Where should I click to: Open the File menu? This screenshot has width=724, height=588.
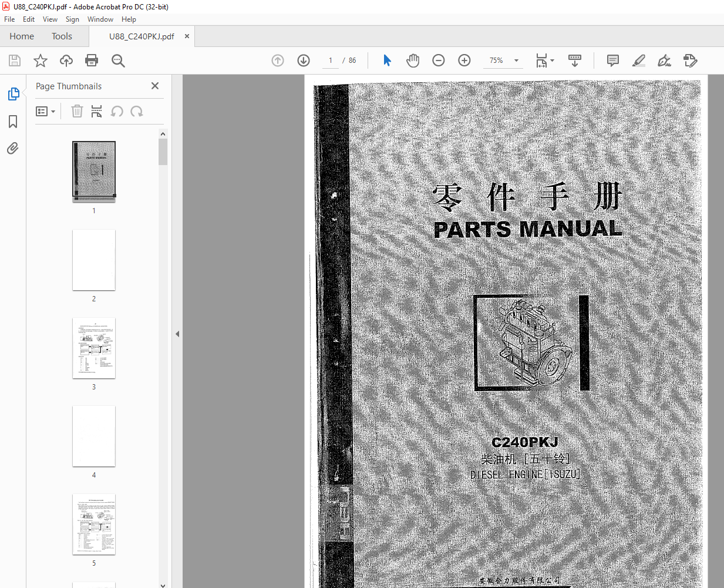[9, 19]
